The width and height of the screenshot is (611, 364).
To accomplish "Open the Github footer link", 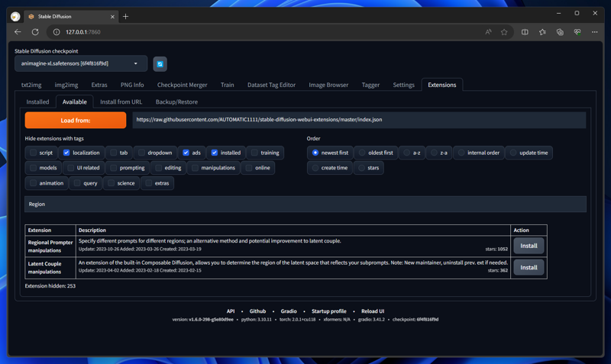I will pos(257,311).
